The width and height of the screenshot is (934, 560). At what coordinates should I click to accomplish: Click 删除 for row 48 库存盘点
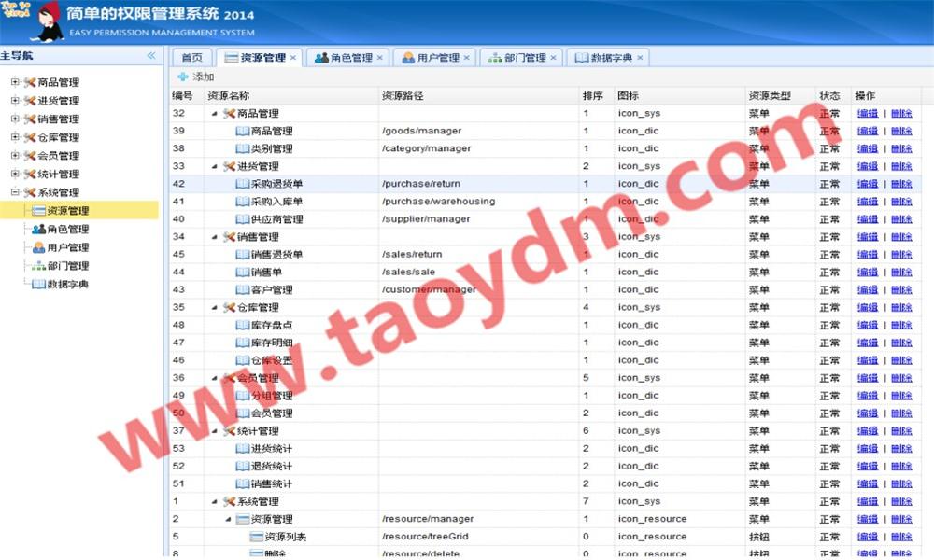(x=902, y=325)
